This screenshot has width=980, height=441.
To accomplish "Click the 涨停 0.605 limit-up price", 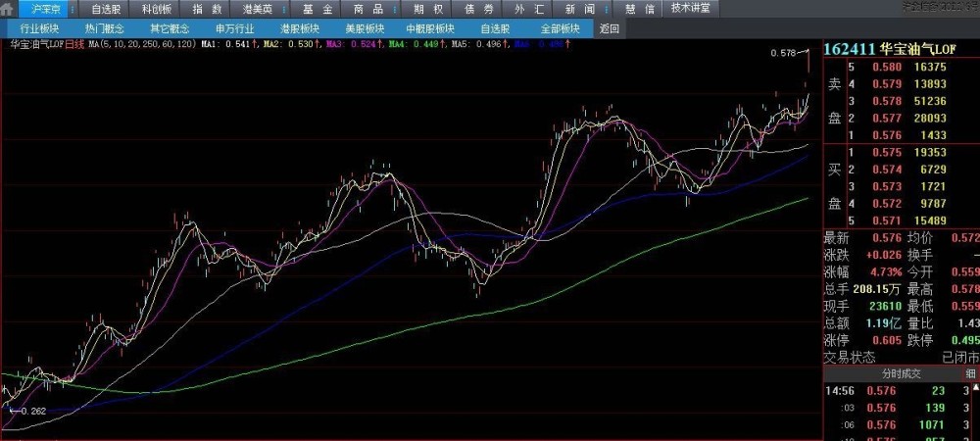I will pyautogui.click(x=888, y=340).
